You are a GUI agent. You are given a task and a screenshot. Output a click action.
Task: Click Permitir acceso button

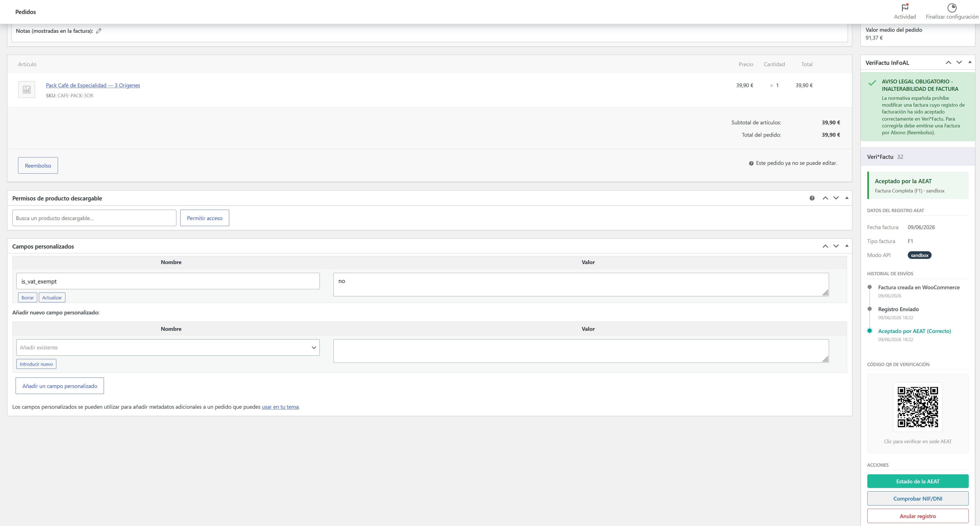205,218
